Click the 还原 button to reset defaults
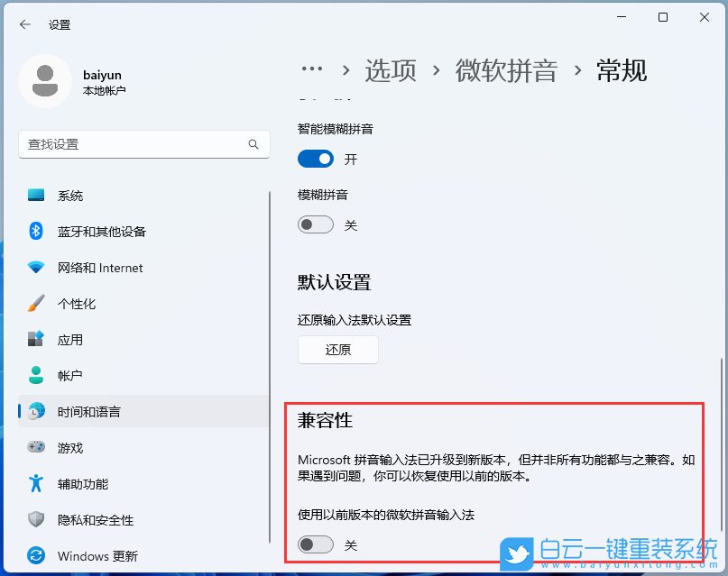The width and height of the screenshot is (728, 576). (337, 350)
